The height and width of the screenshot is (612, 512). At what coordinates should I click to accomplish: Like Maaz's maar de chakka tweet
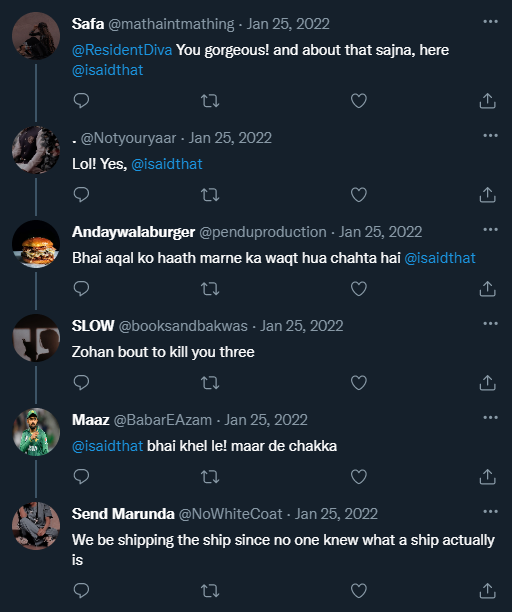[359, 477]
